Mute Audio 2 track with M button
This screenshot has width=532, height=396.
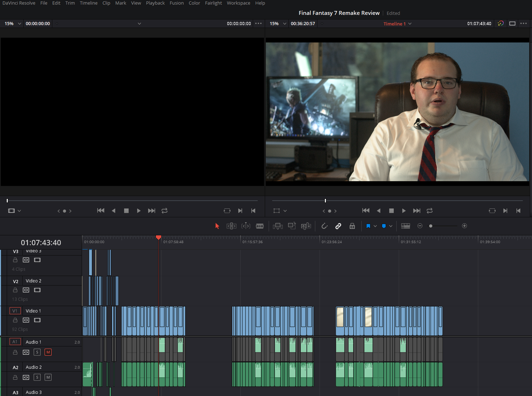click(x=48, y=377)
